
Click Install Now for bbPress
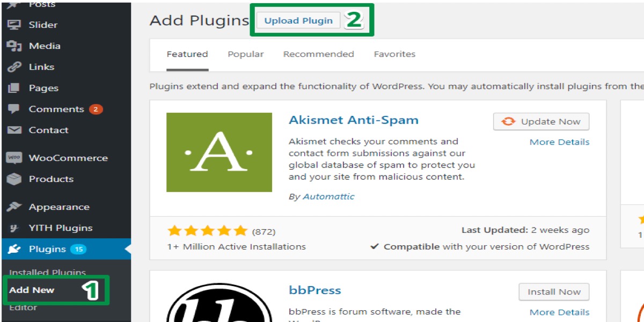tap(554, 292)
